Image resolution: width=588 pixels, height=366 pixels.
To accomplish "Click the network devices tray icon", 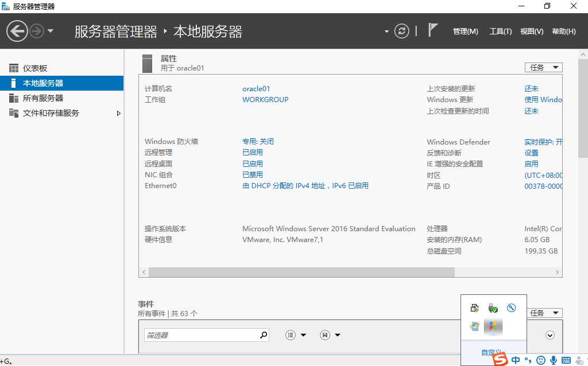I will (474, 308).
